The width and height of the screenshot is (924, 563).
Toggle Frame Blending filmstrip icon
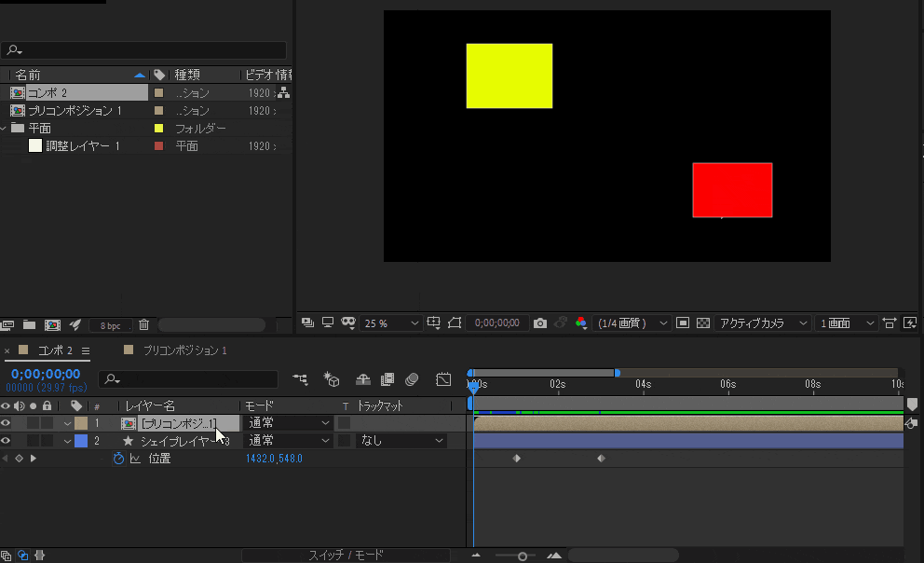coord(387,379)
